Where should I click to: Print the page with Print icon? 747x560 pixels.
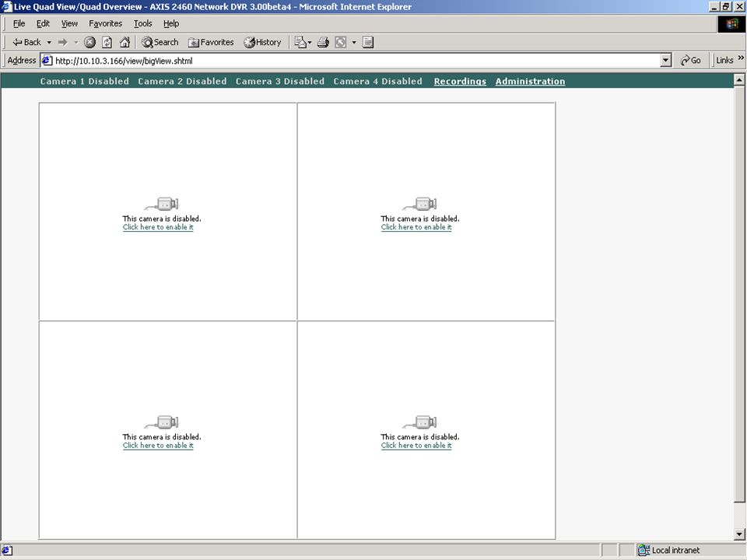tap(323, 42)
